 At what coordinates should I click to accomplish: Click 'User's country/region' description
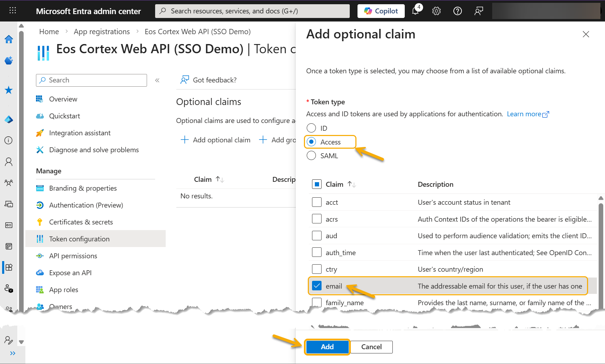(x=450, y=269)
